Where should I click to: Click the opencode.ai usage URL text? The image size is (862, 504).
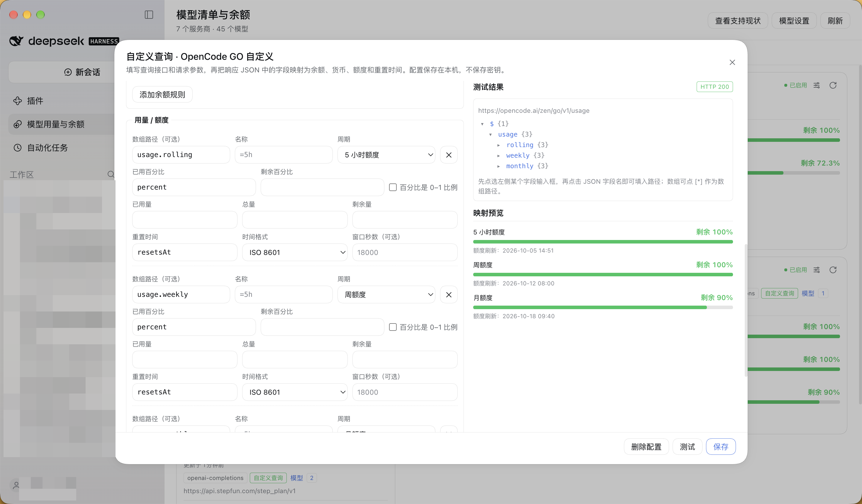[x=534, y=111]
